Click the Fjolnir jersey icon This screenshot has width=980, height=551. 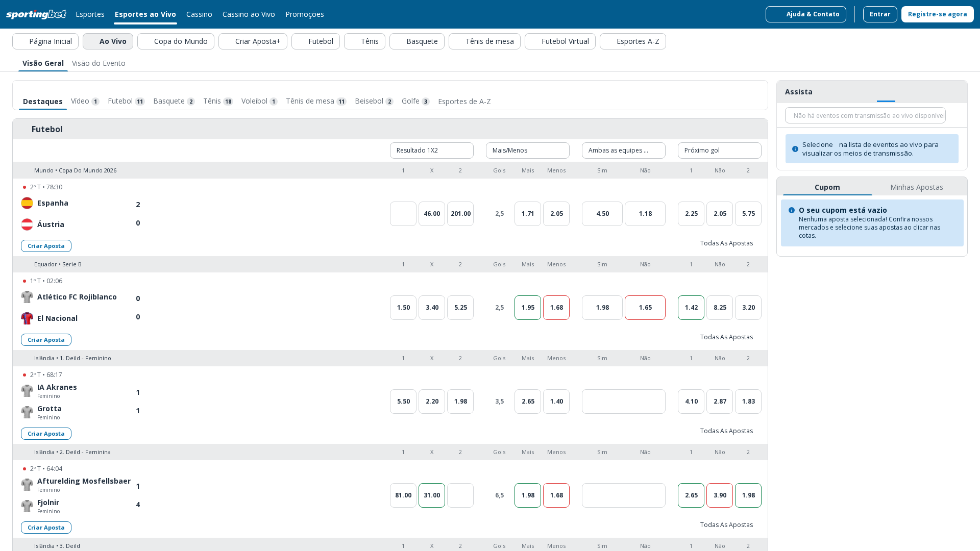27,506
